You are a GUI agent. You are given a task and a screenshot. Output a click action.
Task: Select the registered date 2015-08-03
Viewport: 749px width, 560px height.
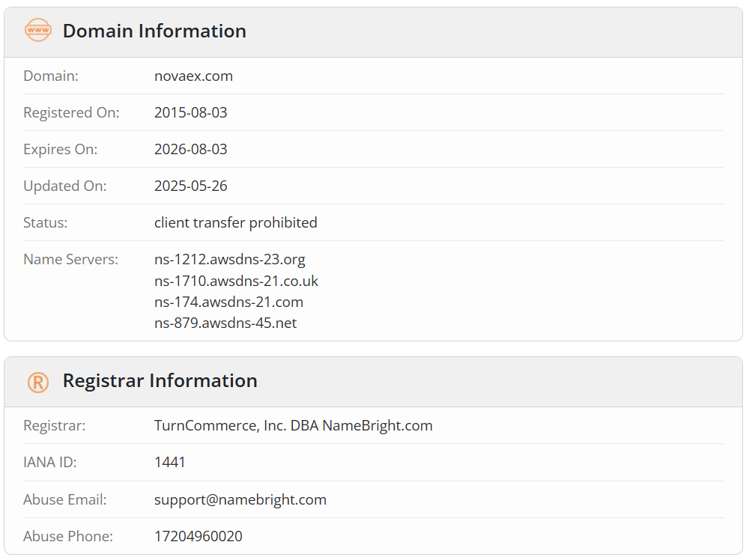click(x=190, y=112)
